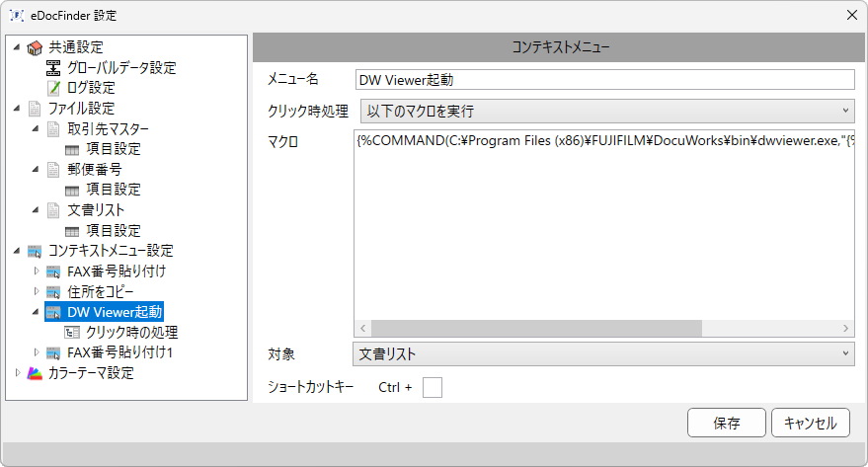Click the table icon under 取引先マスター
Image resolution: width=868 pixels, height=467 pixels.
(x=72, y=149)
